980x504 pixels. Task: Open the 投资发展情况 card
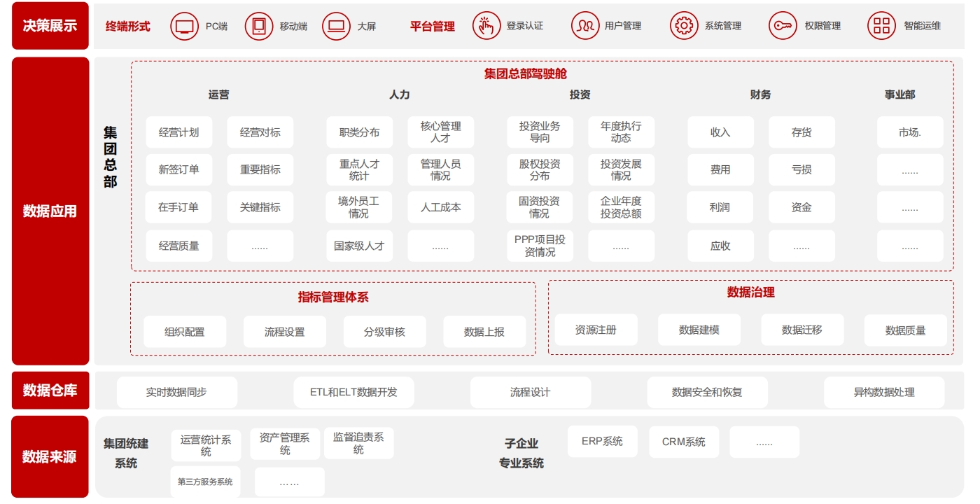click(621, 169)
